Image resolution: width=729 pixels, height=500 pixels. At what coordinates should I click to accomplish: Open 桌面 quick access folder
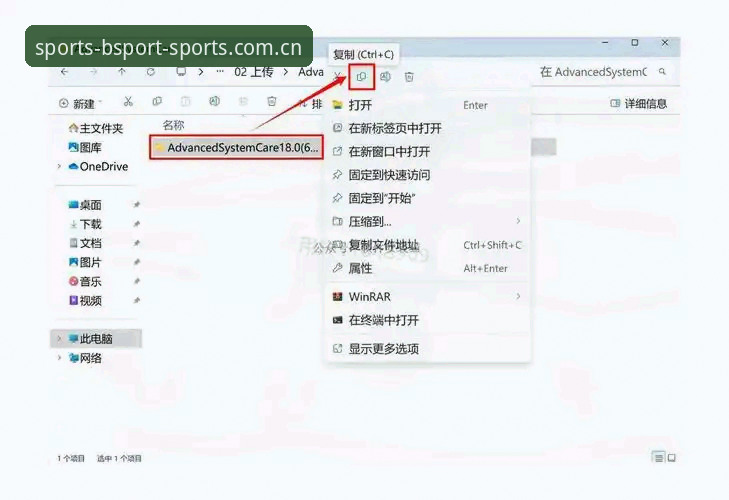(85, 205)
